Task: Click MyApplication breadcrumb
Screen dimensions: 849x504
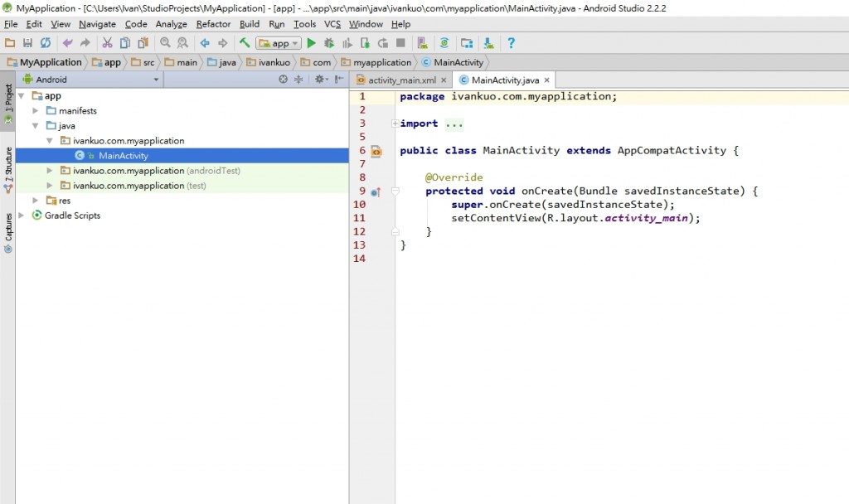Action: coord(45,62)
